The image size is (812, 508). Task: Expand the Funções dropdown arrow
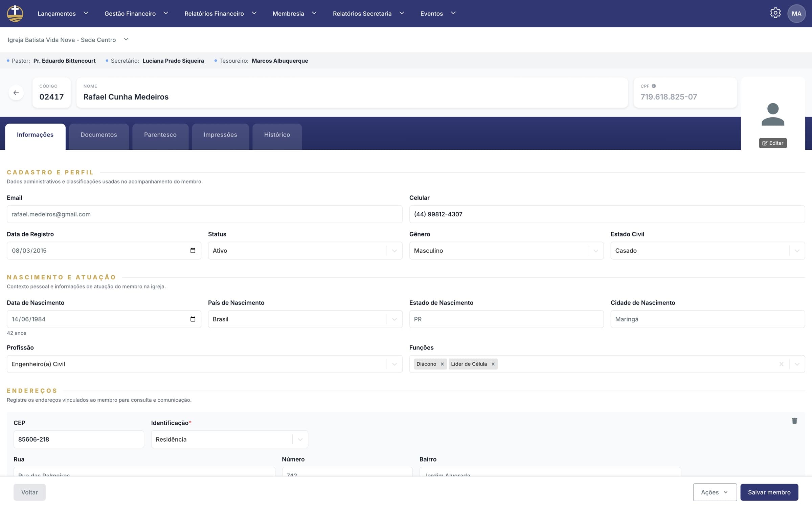pyautogui.click(x=797, y=364)
